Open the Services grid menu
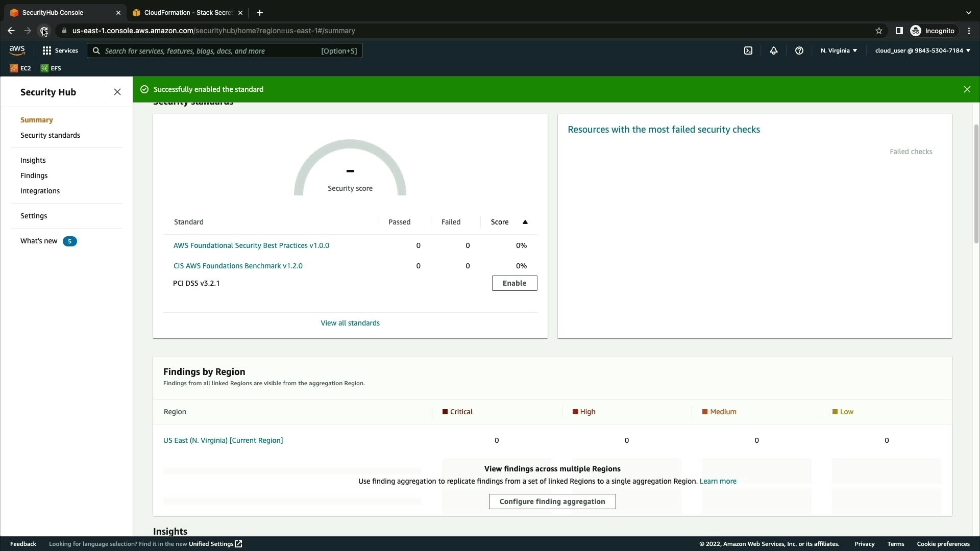 pyautogui.click(x=60, y=51)
